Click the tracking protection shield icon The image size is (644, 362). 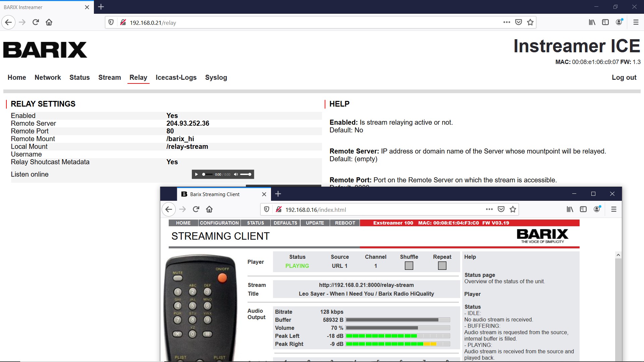[111, 22]
